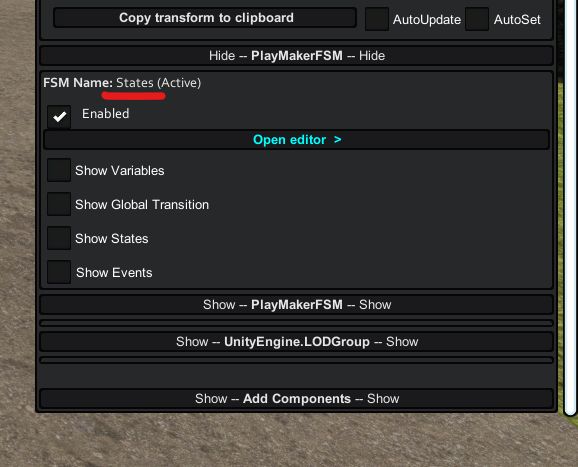The image size is (578, 467).
Task: Click the empty bar under LODGroup header
Action: [296, 360]
